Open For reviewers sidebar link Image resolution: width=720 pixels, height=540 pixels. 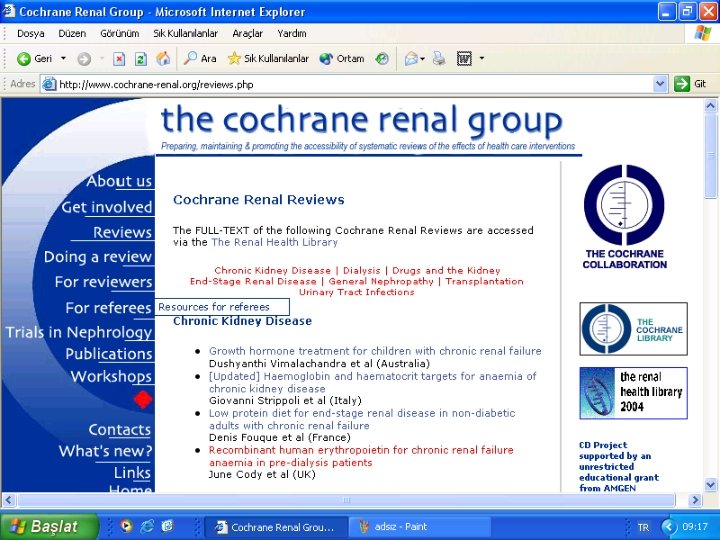[103, 281]
